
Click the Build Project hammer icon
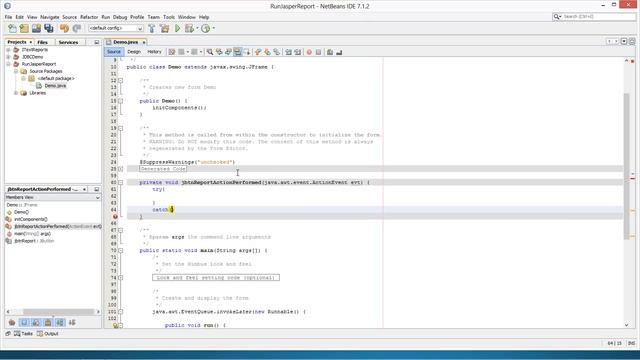coord(152,28)
